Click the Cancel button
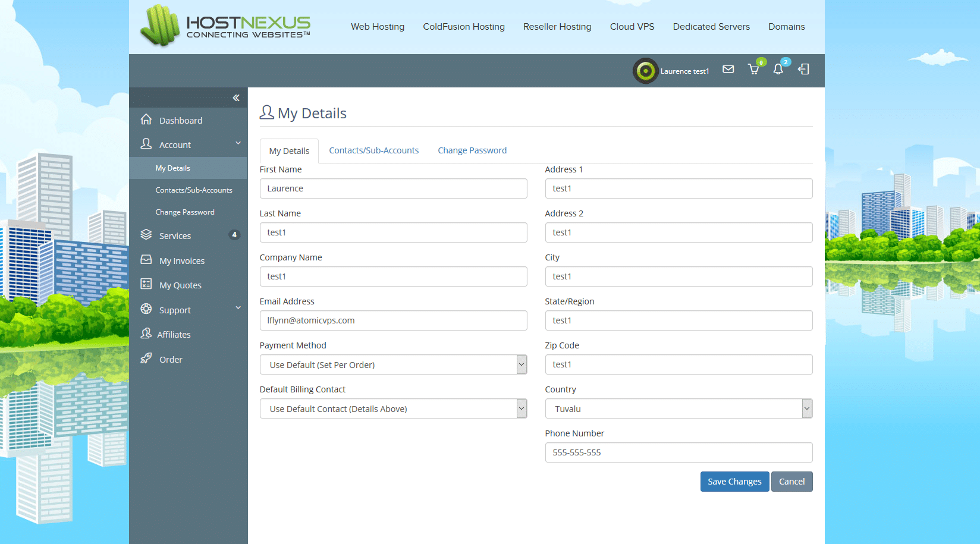980x544 pixels. point(791,482)
